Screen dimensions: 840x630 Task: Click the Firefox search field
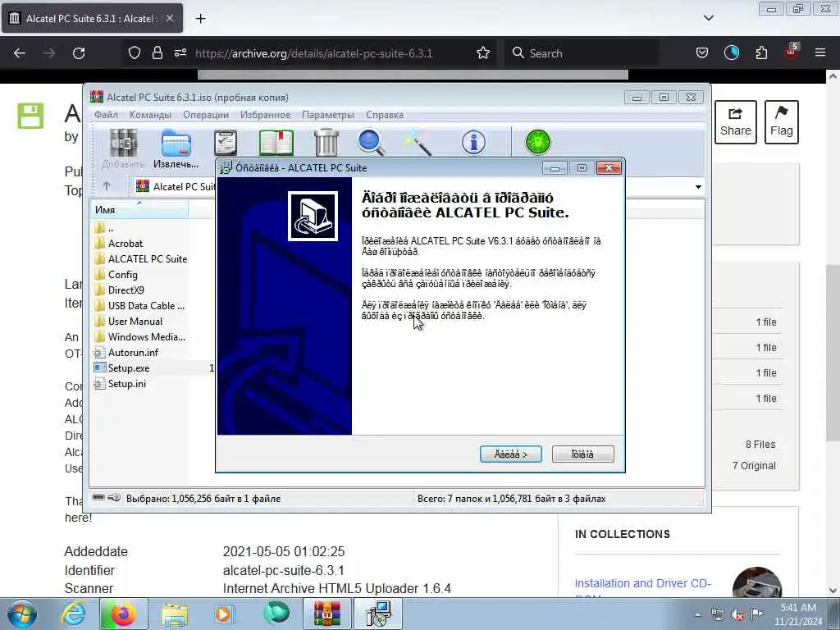582,53
